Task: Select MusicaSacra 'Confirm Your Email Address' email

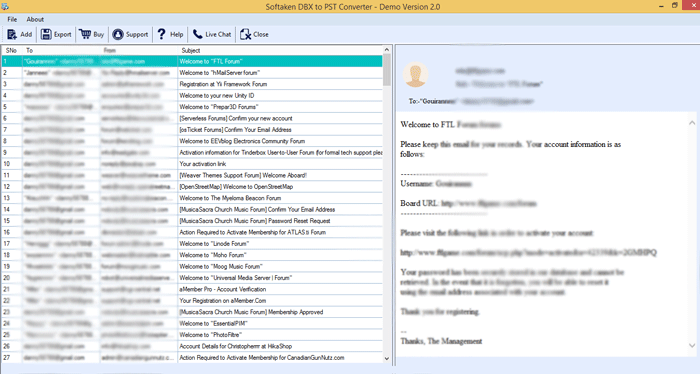Action: 192,209
